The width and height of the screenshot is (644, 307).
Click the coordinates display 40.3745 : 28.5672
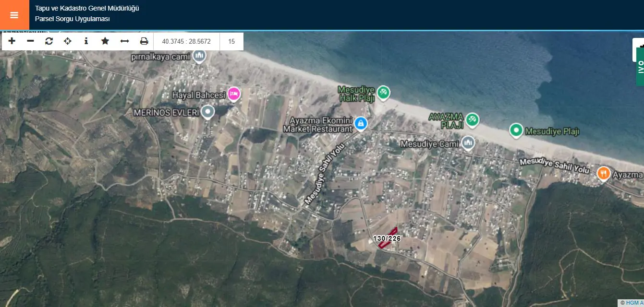(186, 42)
